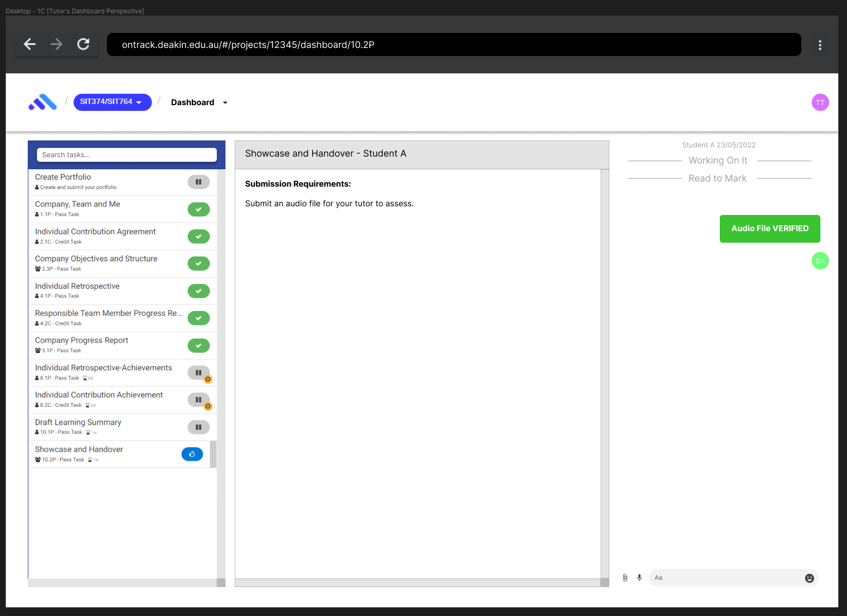Click the OnTrack logo icon
Viewport: 847px width, 616px height.
43,102
